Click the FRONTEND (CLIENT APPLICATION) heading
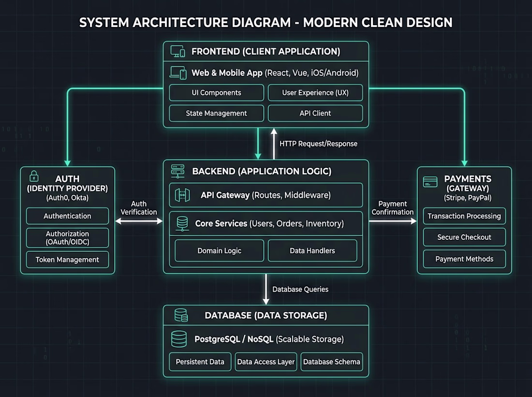532x397 pixels. point(266,52)
